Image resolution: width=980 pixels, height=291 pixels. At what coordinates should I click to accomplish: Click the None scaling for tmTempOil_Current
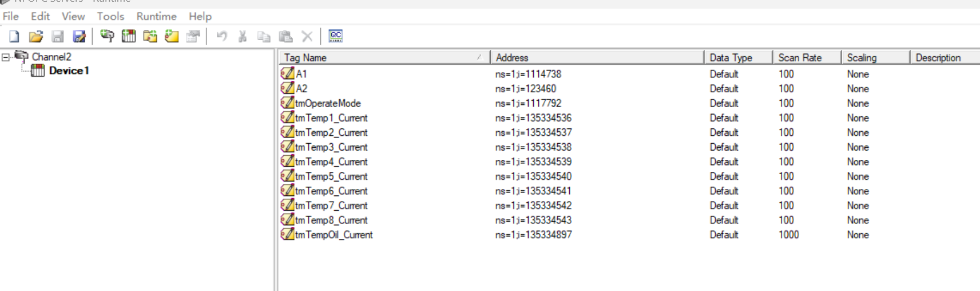(x=858, y=234)
